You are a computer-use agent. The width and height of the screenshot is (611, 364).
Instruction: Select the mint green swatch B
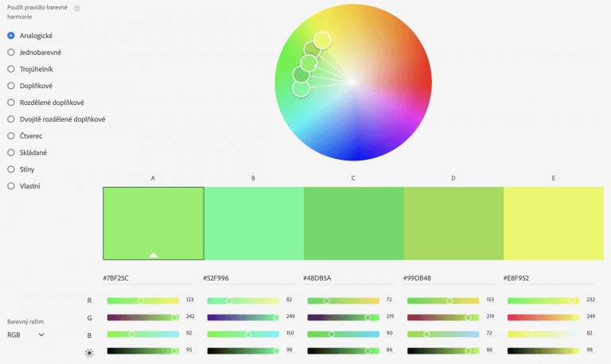coord(254,223)
